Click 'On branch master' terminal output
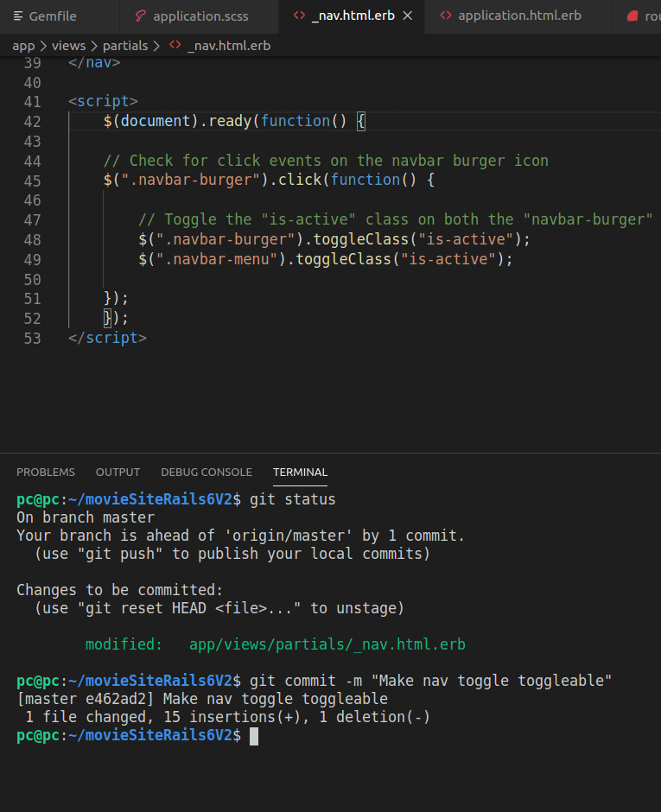This screenshot has height=812, width=661. pyautogui.click(x=86, y=517)
